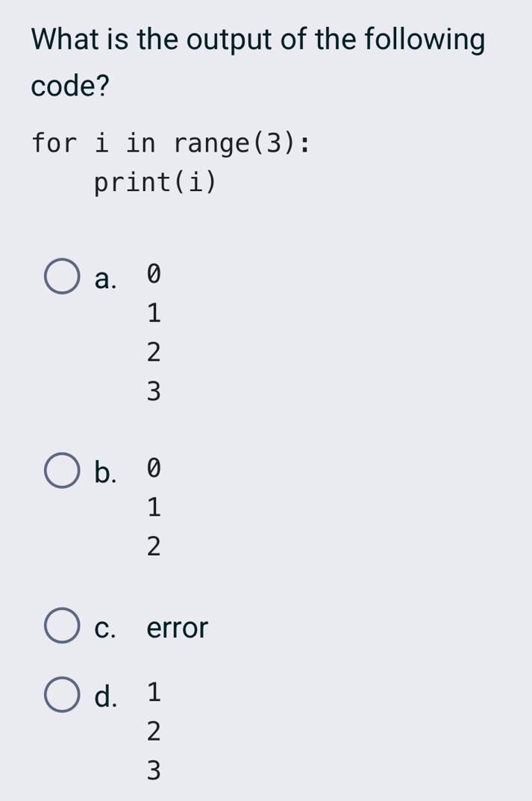Click the number 0 under option a
This screenshot has width=532, height=801.
(x=152, y=275)
